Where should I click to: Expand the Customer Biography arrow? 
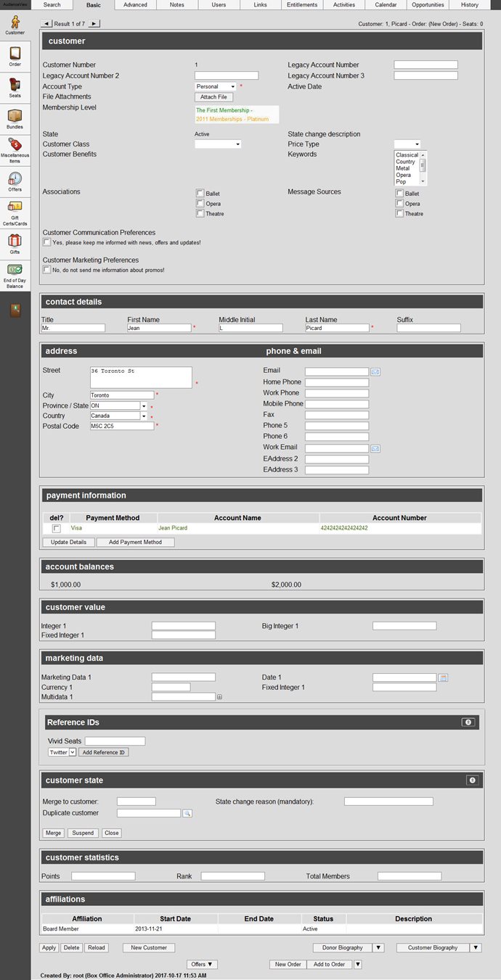point(476,948)
